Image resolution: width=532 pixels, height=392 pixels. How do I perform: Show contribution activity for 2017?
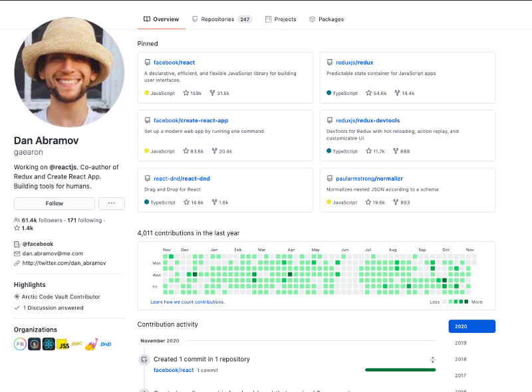461,375
